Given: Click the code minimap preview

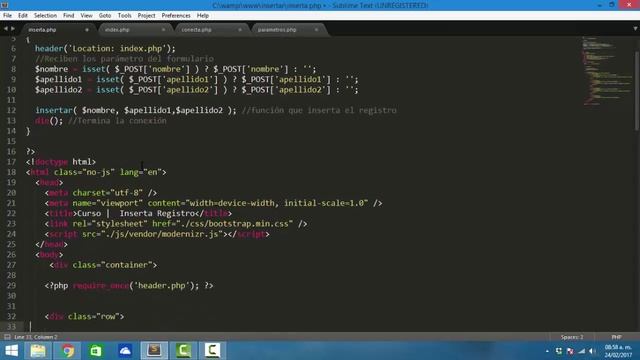Looking at the screenshot, I should point(606,70).
